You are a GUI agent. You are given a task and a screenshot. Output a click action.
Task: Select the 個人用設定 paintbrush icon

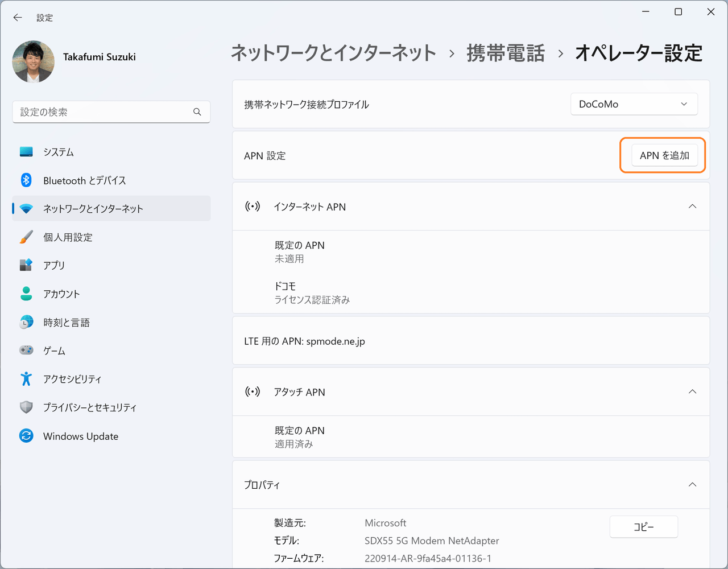coord(26,237)
